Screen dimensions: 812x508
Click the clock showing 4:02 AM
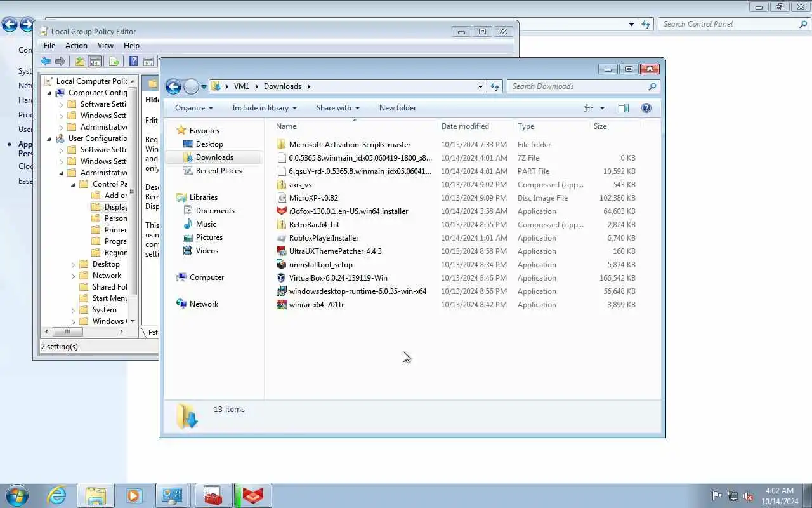click(780, 491)
